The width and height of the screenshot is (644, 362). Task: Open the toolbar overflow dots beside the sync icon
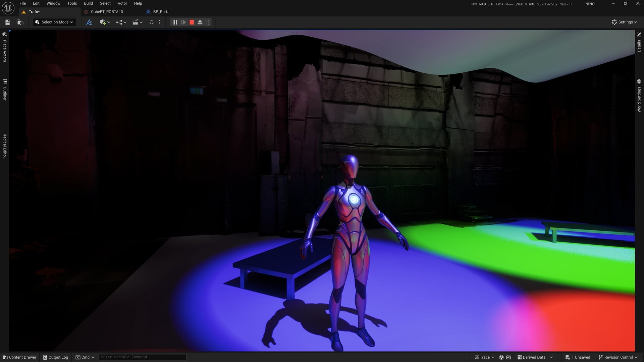click(159, 22)
